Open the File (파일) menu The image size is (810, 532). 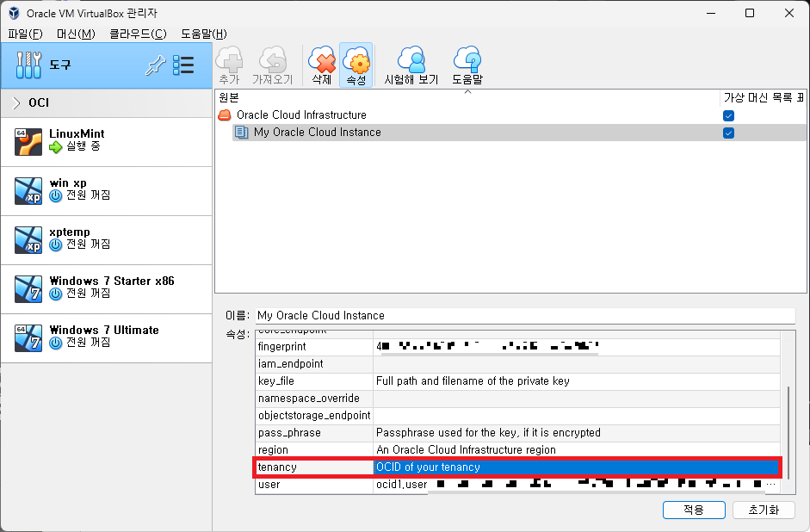(25, 34)
